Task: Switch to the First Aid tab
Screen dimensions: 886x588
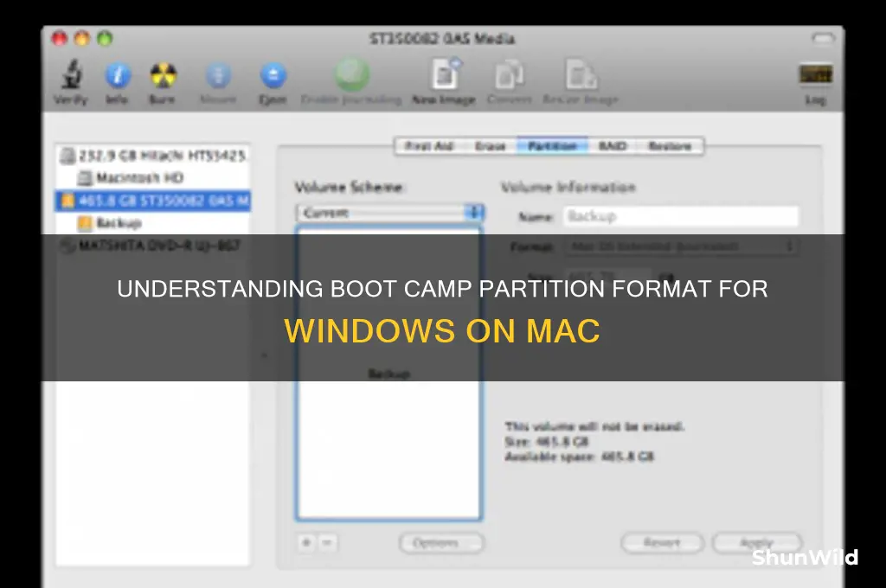Action: tap(429, 146)
